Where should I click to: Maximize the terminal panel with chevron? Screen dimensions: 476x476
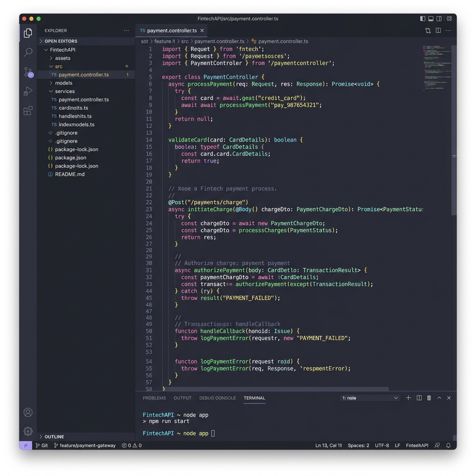point(439,398)
